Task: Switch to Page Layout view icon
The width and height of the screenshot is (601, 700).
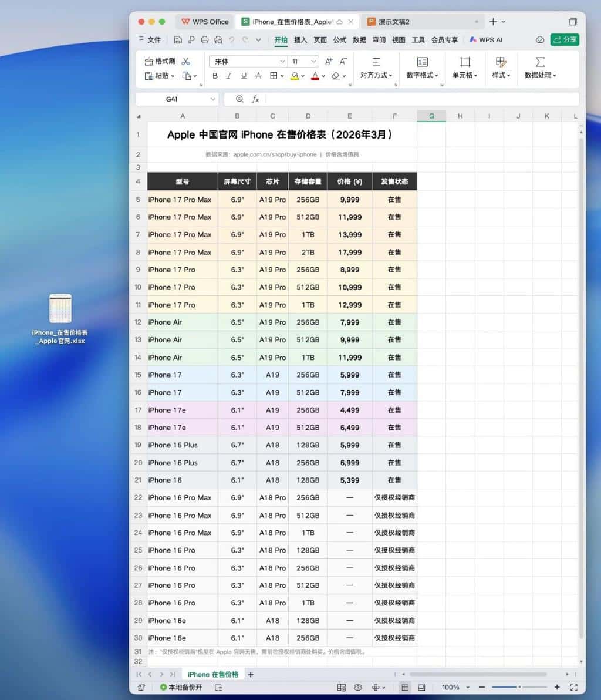Action: coord(421,688)
